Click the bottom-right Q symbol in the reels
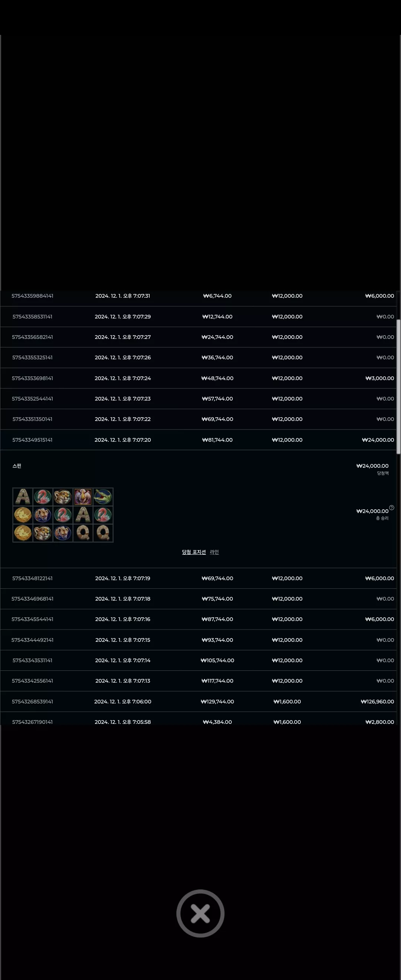Screen dimensions: 401x980 click(103, 533)
